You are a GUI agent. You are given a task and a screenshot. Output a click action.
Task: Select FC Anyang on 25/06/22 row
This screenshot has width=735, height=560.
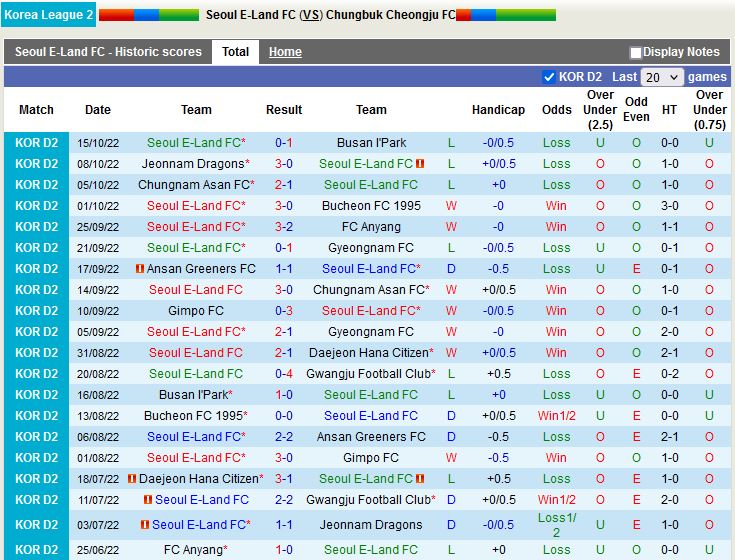196,549
